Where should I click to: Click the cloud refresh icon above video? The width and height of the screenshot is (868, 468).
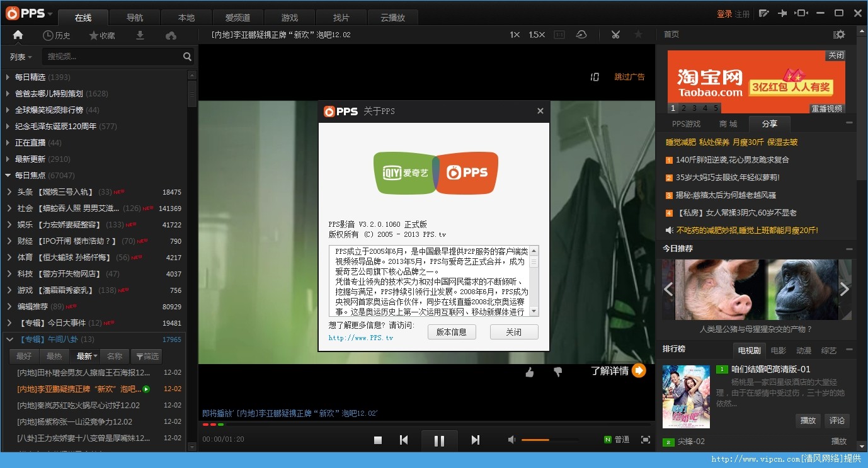(581, 35)
